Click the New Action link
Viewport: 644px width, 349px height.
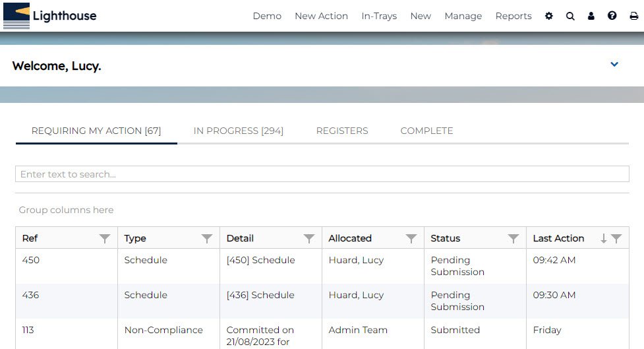321,16
